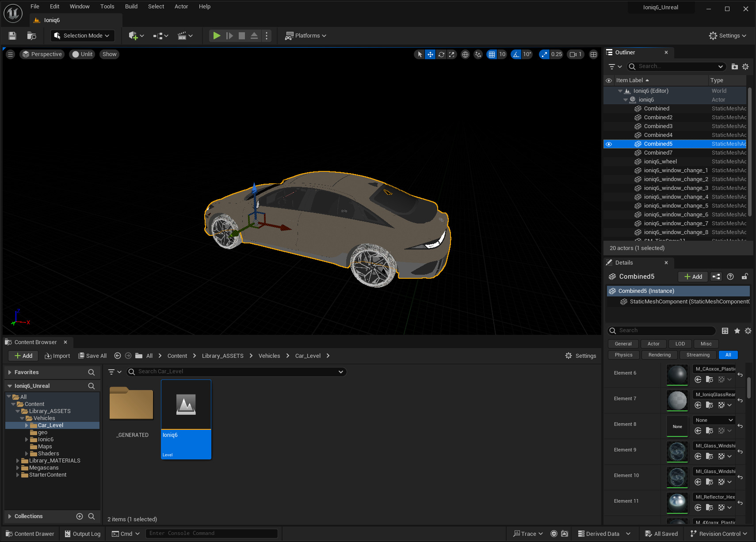Toggle rotation snapping angle icon
This screenshot has height=542, width=756.
coord(516,54)
